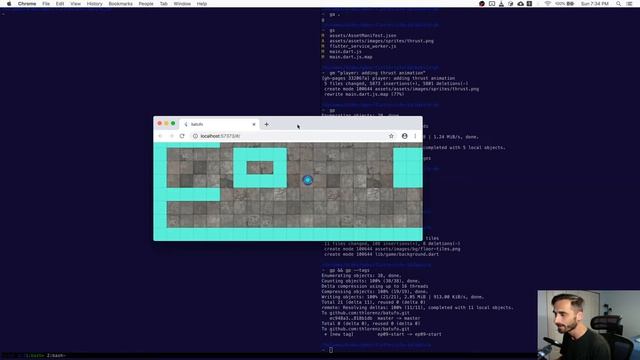Open the View menu
Viewport: 640px width, 360px height.
coord(76,4)
